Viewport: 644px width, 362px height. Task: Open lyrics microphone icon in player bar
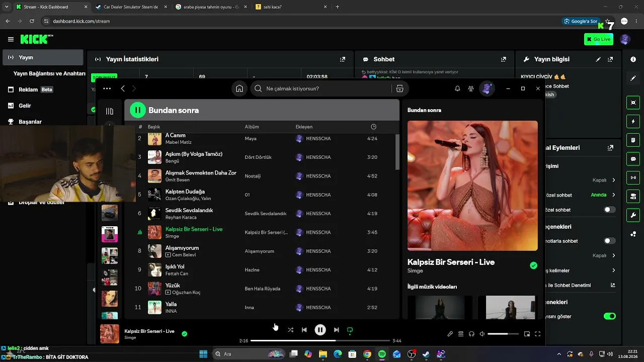click(450, 334)
